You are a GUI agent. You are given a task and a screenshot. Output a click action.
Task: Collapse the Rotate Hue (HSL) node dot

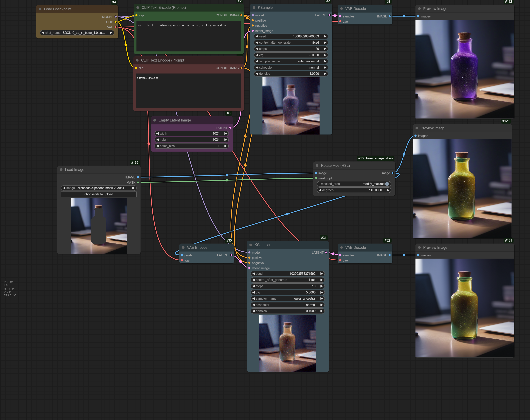click(317, 166)
